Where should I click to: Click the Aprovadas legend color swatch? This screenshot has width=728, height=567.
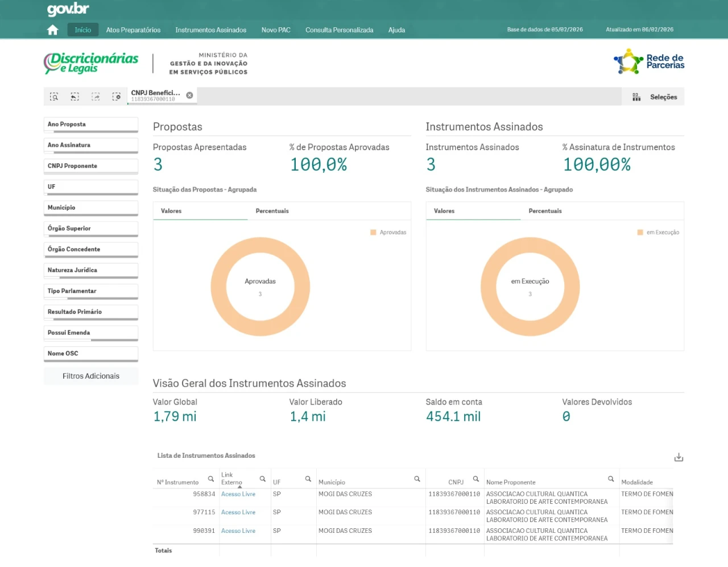373,233
